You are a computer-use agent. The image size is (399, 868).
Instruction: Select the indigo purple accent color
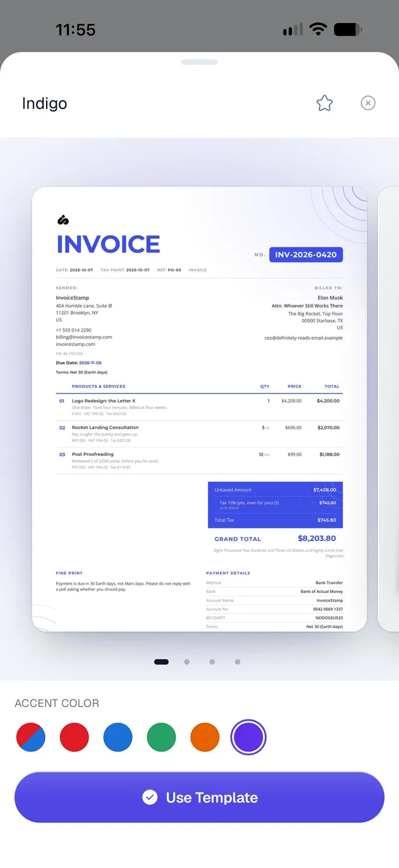pos(248,737)
